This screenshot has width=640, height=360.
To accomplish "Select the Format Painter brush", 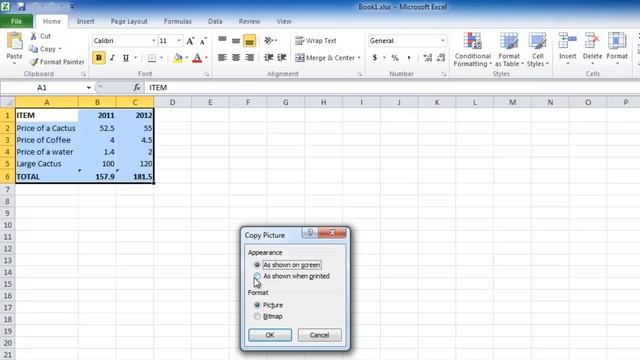I will 33,62.
